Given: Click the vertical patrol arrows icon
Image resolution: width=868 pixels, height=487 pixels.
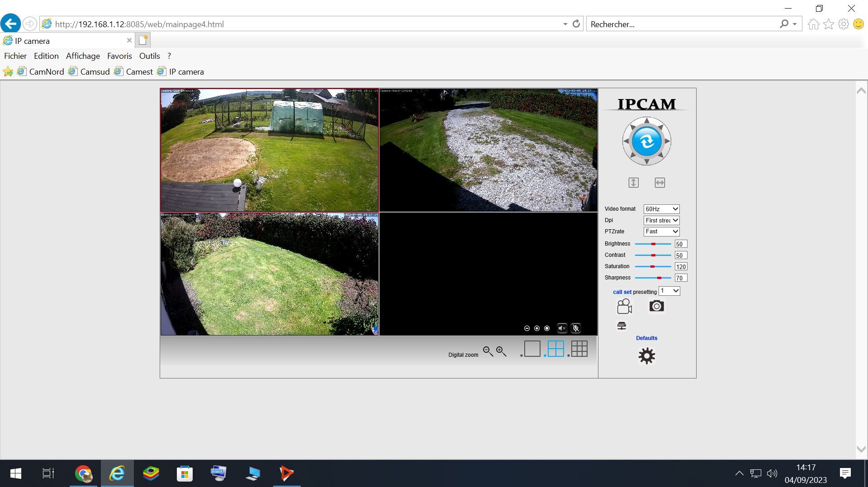Looking at the screenshot, I should [x=633, y=183].
